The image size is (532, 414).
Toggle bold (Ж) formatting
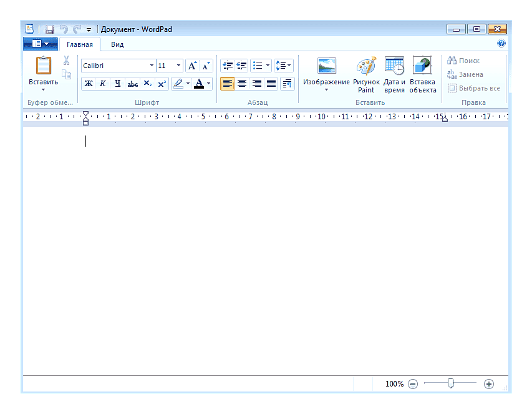click(89, 84)
